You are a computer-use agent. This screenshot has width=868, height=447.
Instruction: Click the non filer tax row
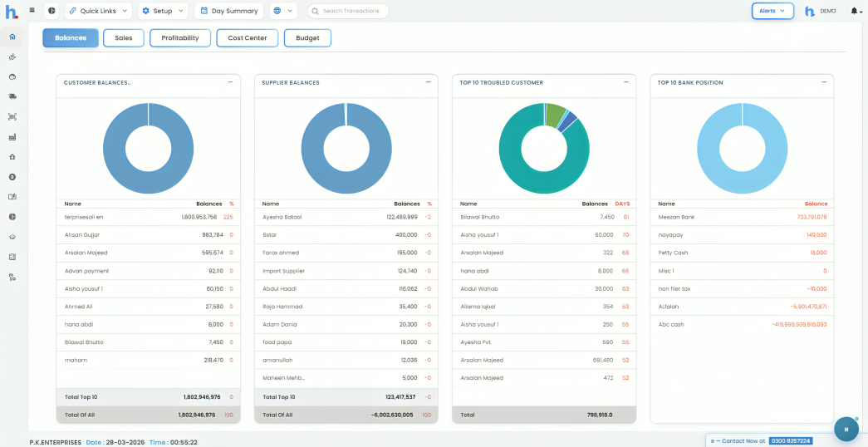point(743,288)
